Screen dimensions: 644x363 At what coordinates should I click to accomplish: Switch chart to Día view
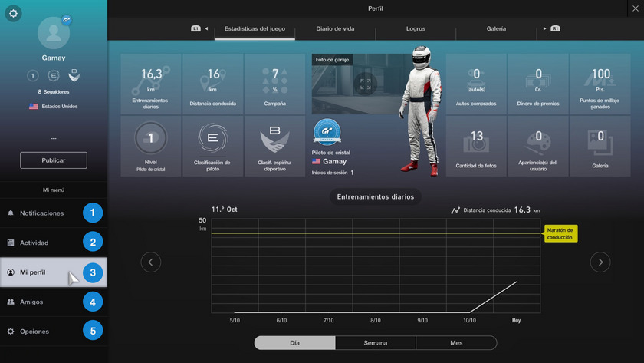(x=294, y=343)
